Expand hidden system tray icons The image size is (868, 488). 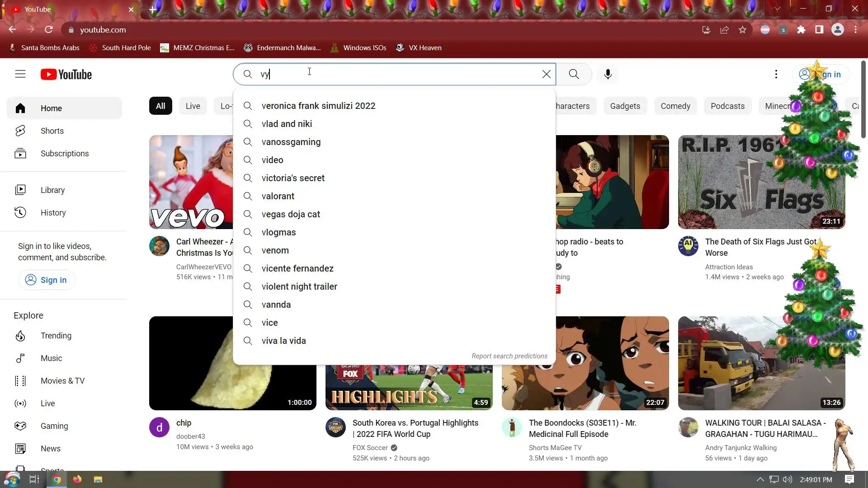click(760, 479)
